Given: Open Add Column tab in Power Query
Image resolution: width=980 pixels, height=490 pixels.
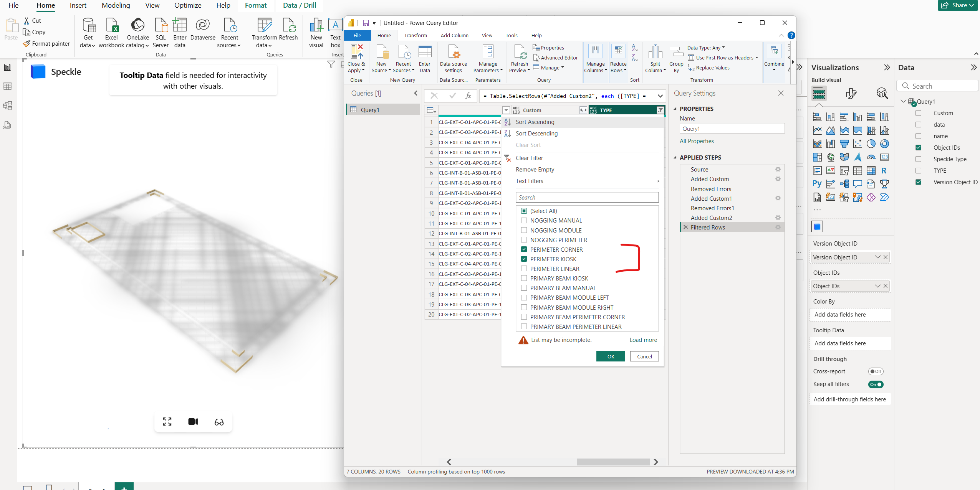Looking at the screenshot, I should [454, 35].
